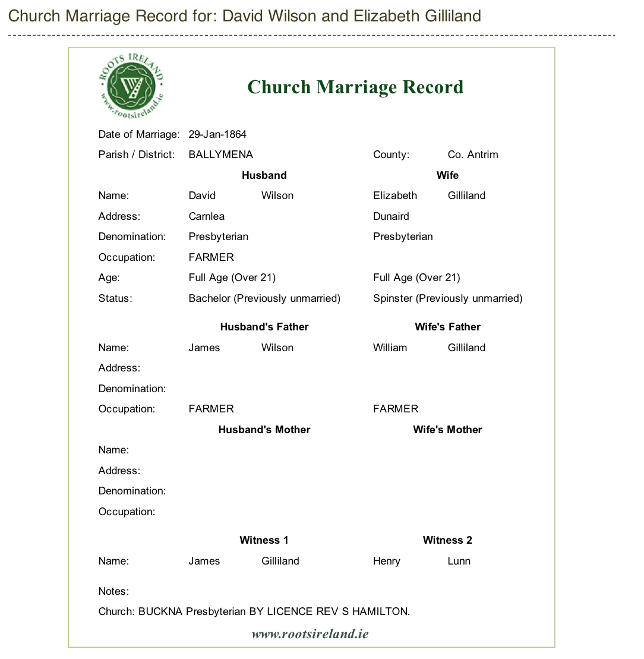Click the Witness 2 heading
Screen dimensions: 644x659
coord(447,540)
